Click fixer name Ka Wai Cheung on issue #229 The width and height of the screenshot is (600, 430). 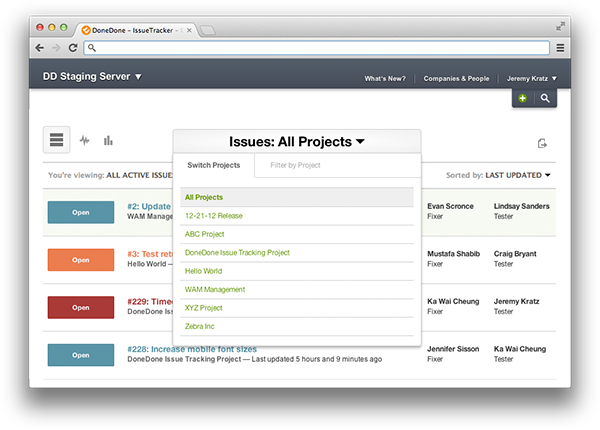pyautogui.click(x=453, y=301)
